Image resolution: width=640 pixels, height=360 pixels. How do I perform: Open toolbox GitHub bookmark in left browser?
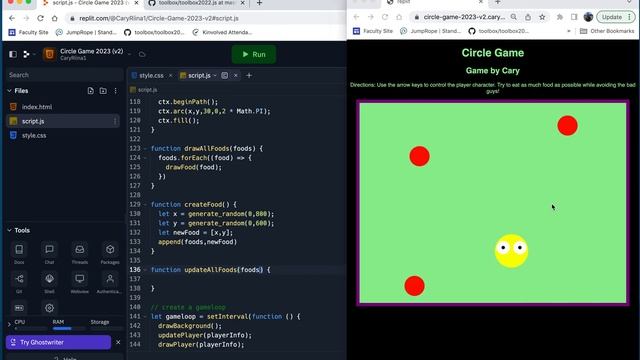point(154,32)
